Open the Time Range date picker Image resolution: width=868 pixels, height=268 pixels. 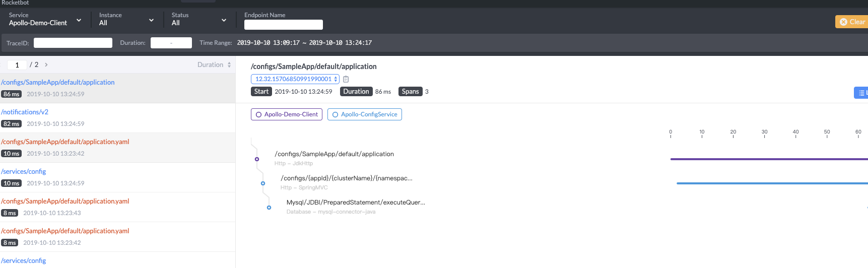coord(304,43)
